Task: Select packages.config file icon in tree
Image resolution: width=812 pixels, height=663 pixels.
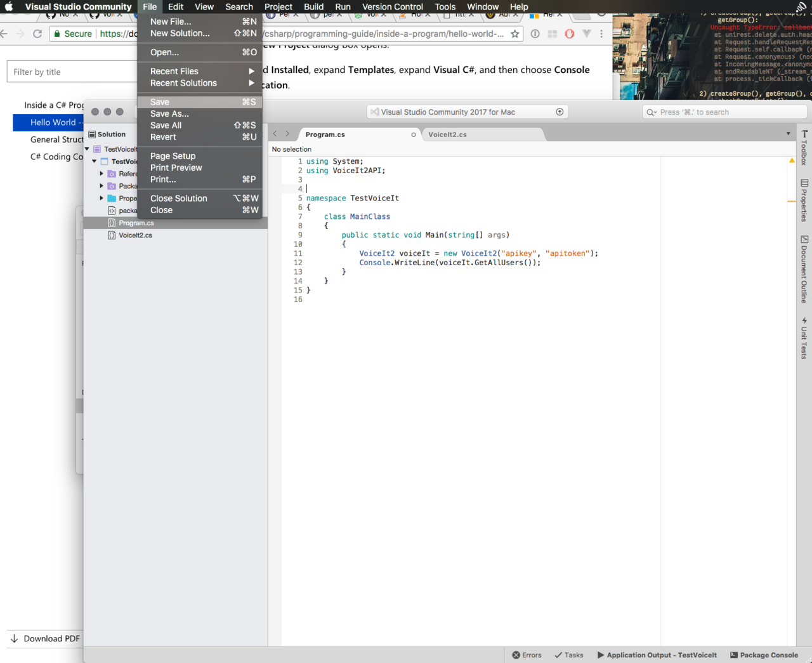Action: (x=112, y=211)
